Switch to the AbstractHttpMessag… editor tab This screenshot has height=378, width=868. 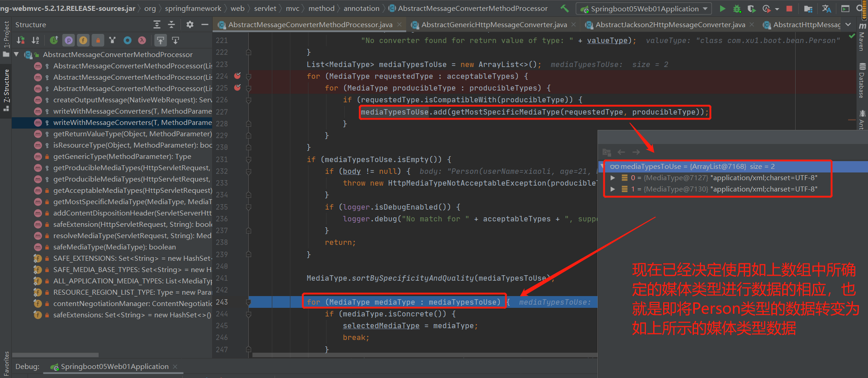pyautogui.click(x=802, y=24)
